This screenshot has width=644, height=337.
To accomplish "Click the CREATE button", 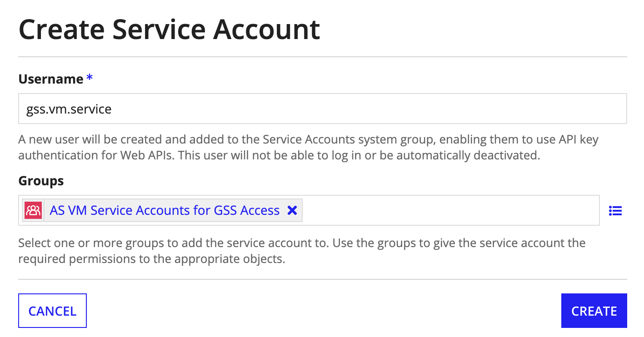I will (x=594, y=311).
